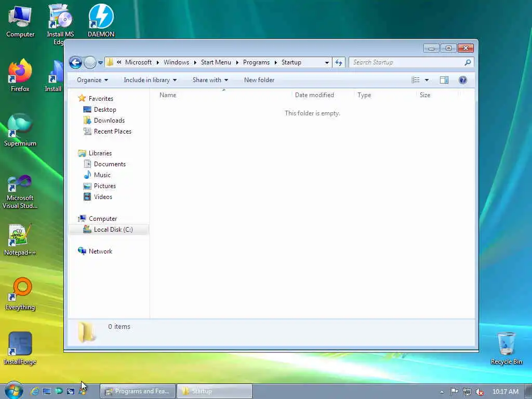
Task: Open the network tray icon
Action: tap(467, 392)
